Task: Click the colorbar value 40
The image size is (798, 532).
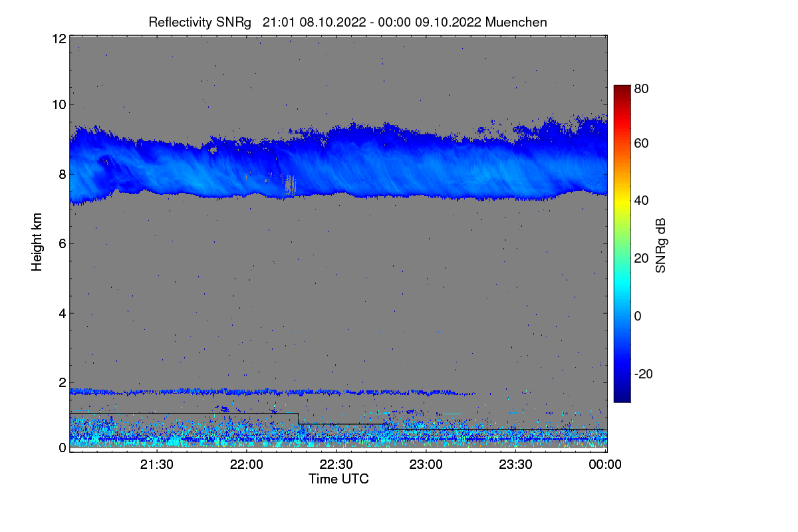Action: pos(641,200)
